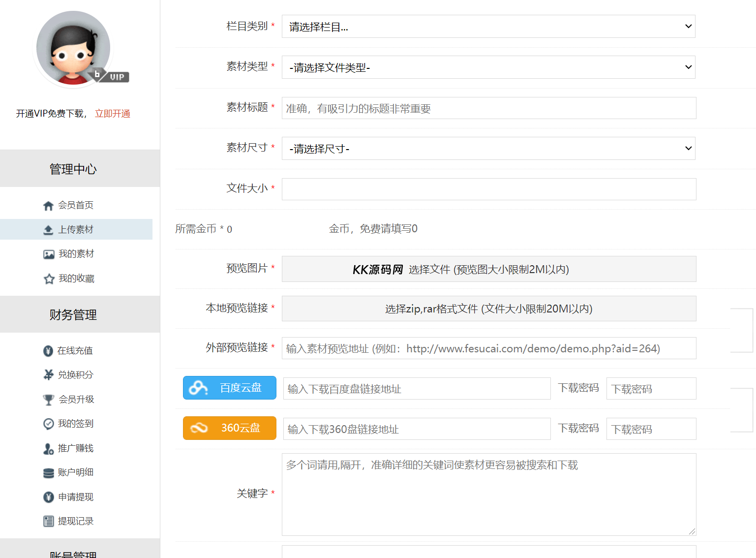
Task: Click the Baidu cloud logo icon
Action: point(198,388)
